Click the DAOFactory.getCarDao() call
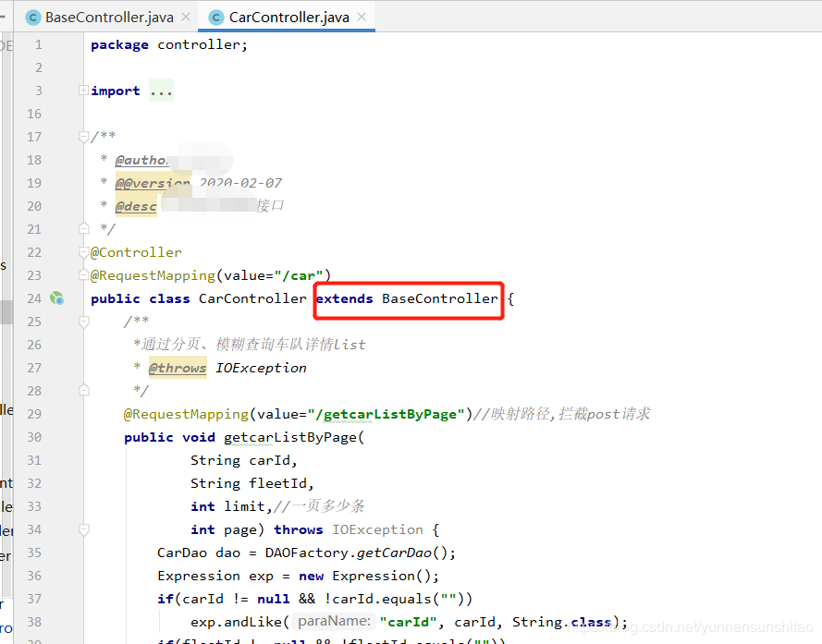 click(356, 553)
